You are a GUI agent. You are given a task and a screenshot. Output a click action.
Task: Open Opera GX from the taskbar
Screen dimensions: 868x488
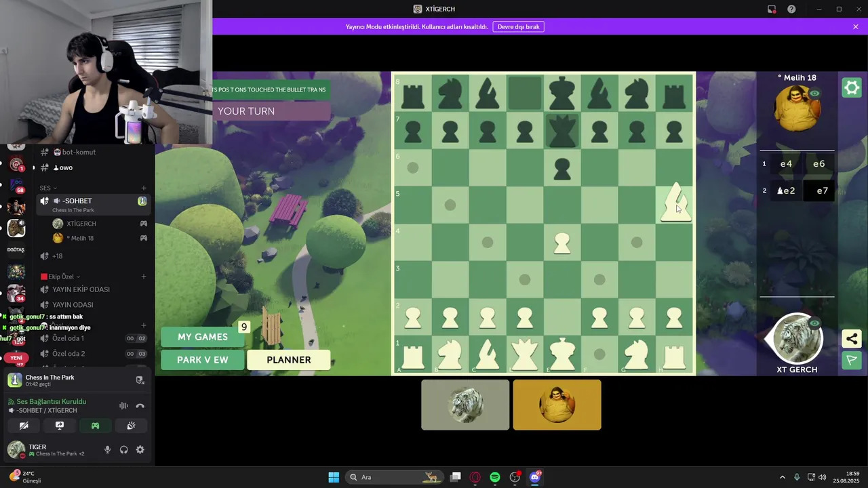[475, 477]
